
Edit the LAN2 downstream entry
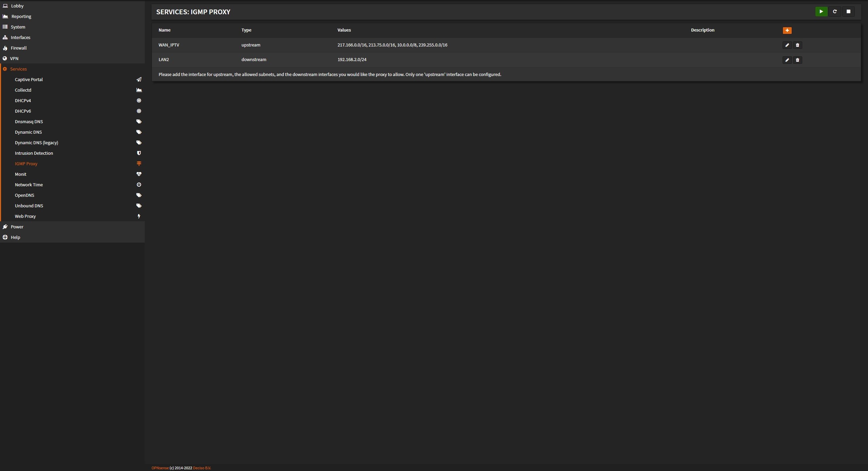(x=787, y=60)
